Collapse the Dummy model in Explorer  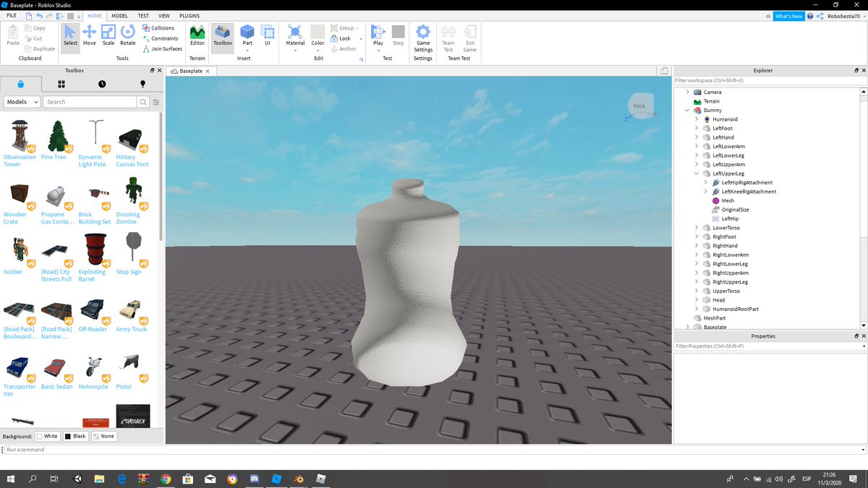(688, 111)
